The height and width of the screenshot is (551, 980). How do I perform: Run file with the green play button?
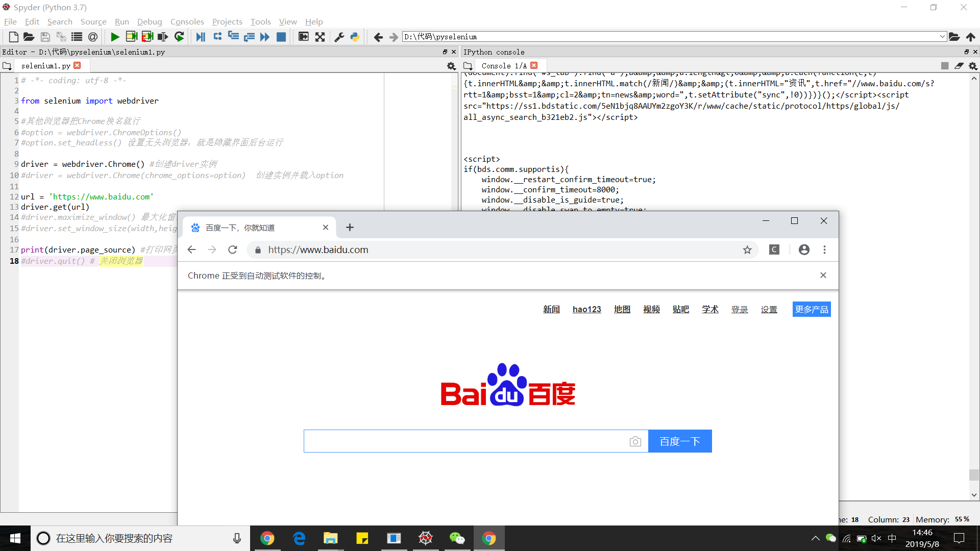tap(115, 37)
